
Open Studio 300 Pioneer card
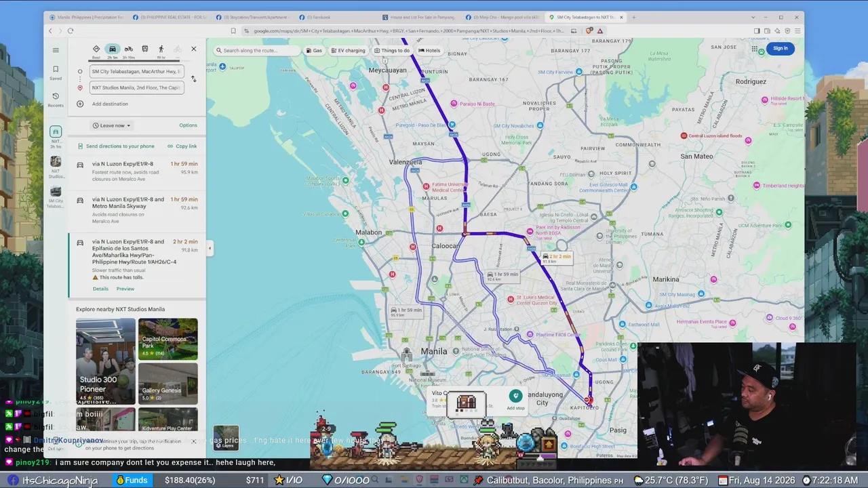[x=105, y=360]
